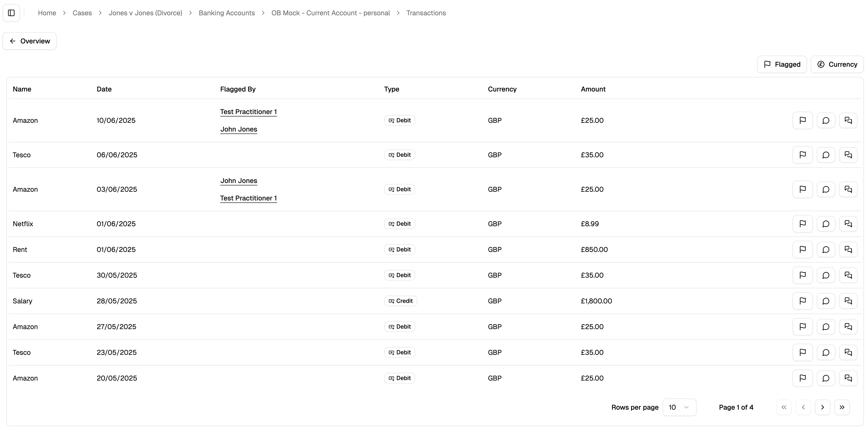
Task: Open Test Practitioner 1 link in first row
Action: pyautogui.click(x=248, y=112)
